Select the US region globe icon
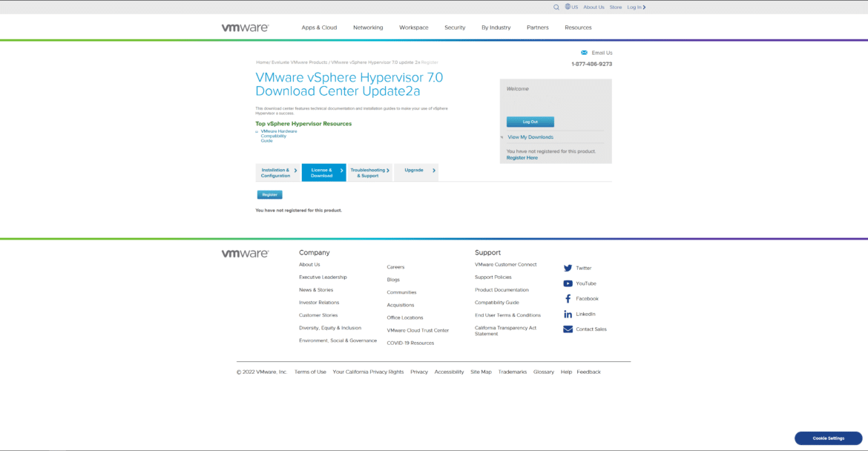 [x=568, y=7]
